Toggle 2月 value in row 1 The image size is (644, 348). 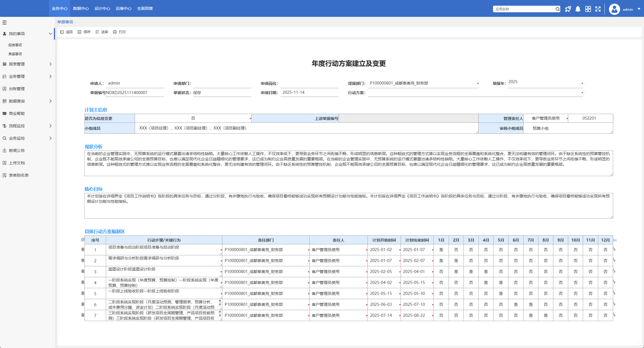[456, 250]
